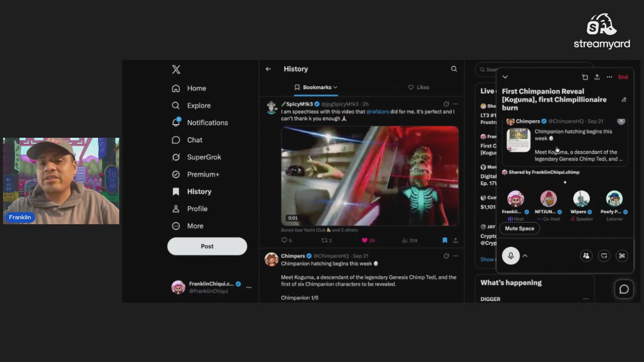Open Chimpers profile avatar in feed
This screenshot has width=644, height=362.
point(272,259)
